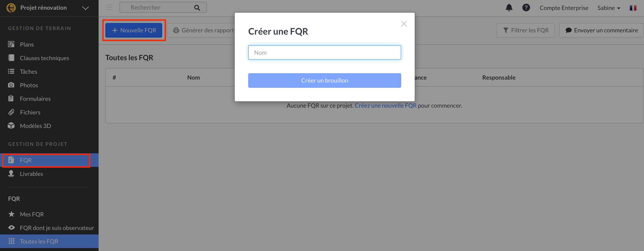The width and height of the screenshot is (644, 251).
Task: Open Photos in the sidebar
Action: 49,85
